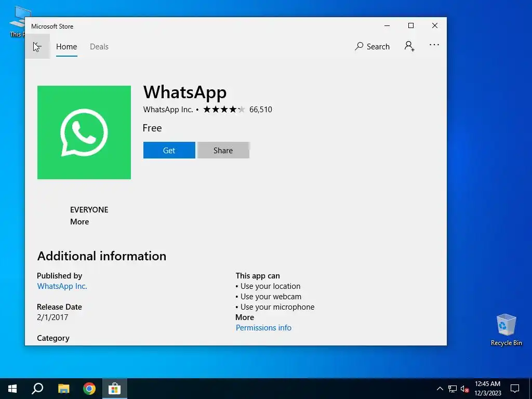
Task: Click the sign-in account icon
Action: click(409, 46)
